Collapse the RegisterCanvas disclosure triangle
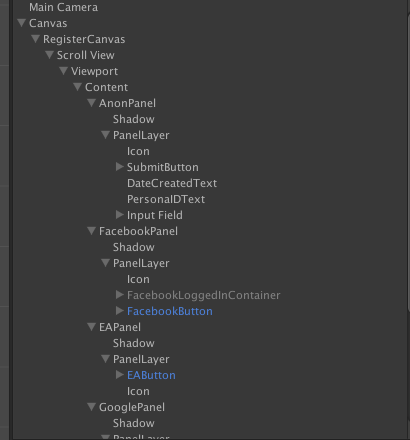410x440 pixels. [36, 39]
